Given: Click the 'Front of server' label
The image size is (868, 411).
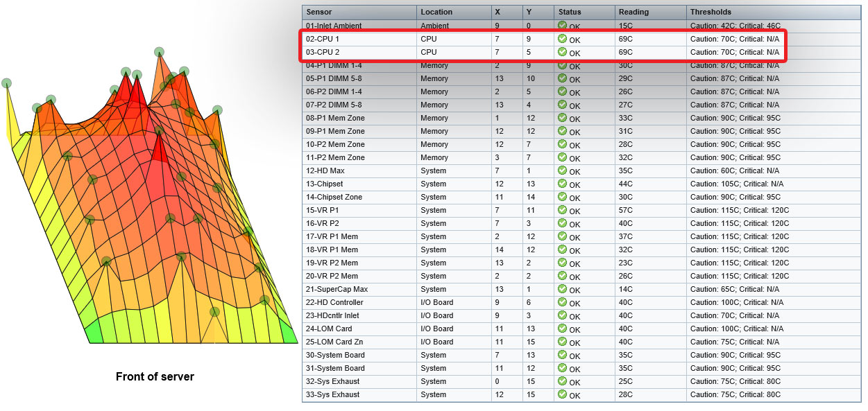Looking at the screenshot, I should (x=155, y=377).
